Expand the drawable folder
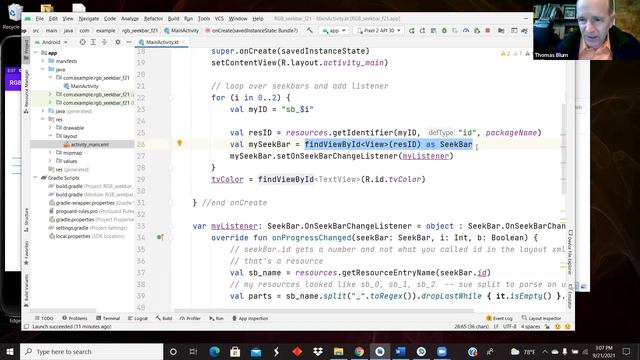This screenshot has height=360, width=640. pyautogui.click(x=51, y=127)
